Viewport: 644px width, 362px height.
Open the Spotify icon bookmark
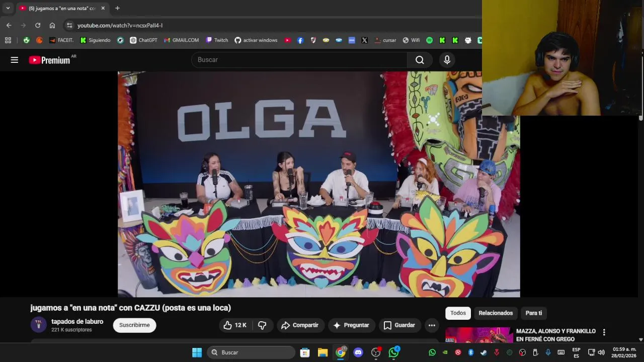[x=429, y=40]
